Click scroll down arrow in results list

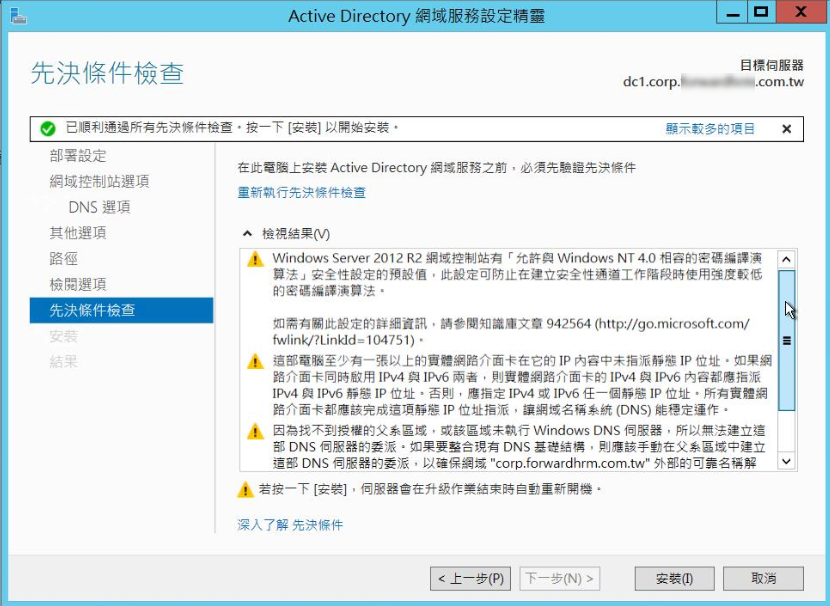[x=786, y=461]
